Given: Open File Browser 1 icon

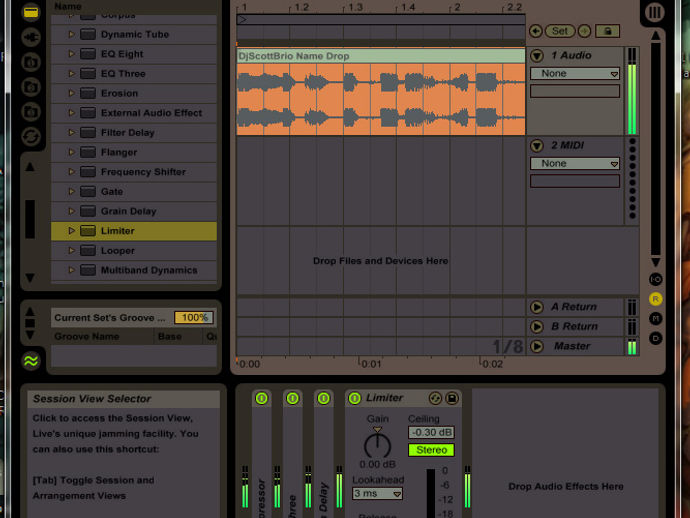Looking at the screenshot, I should click(x=31, y=62).
